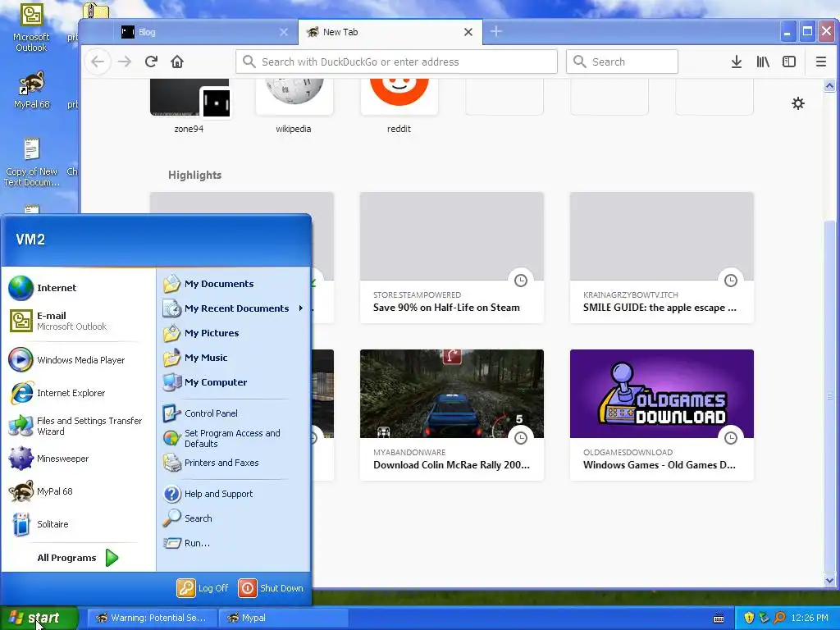The image size is (840, 630).
Task: Open Control Panel
Action: click(234, 413)
